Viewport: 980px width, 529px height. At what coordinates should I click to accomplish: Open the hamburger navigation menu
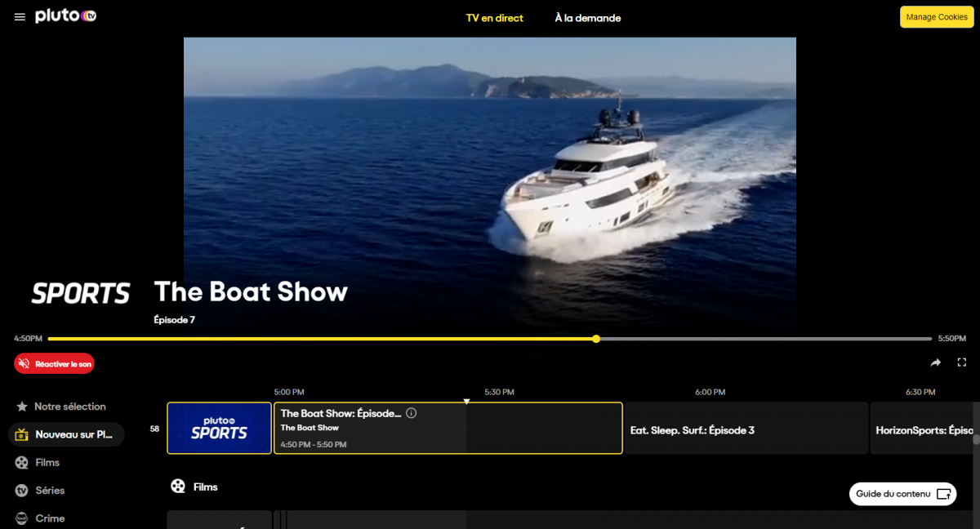pos(20,17)
